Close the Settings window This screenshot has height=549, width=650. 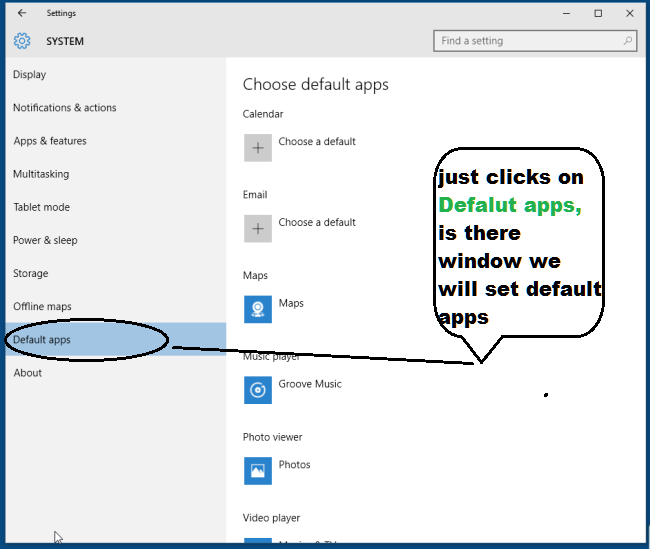coord(630,13)
